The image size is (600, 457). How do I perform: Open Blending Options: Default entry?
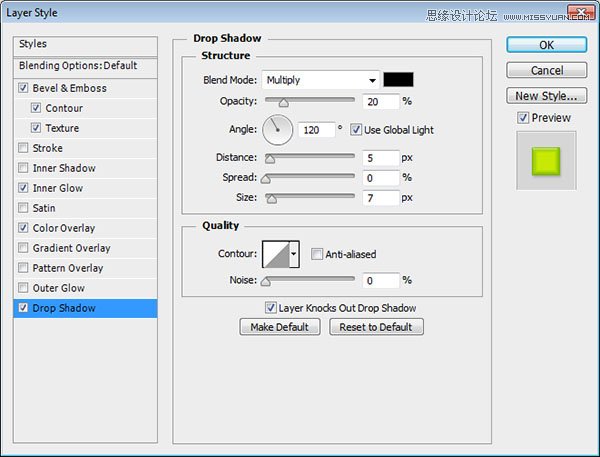pos(85,67)
